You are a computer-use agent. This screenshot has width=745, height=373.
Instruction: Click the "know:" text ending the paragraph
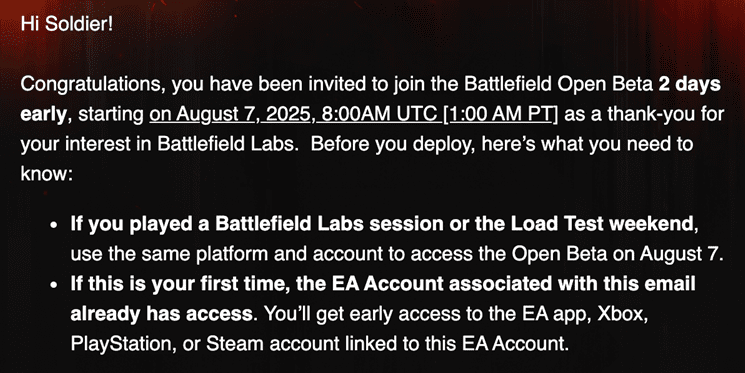click(x=46, y=174)
